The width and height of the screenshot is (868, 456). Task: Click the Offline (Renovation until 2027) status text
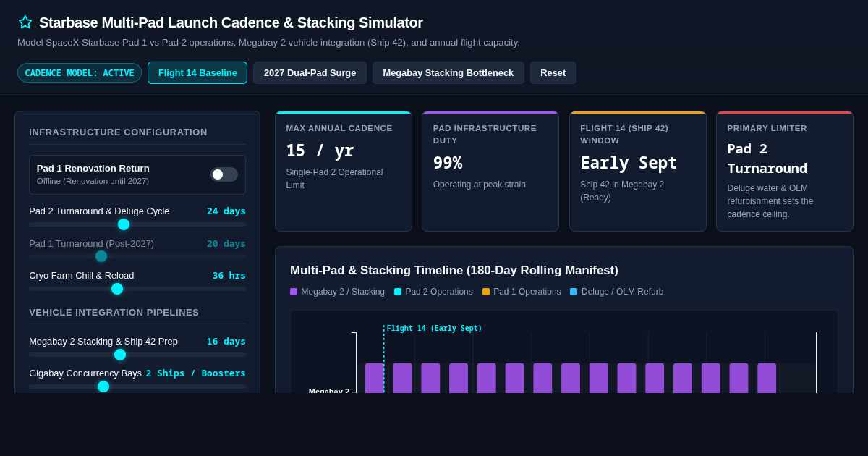93,181
